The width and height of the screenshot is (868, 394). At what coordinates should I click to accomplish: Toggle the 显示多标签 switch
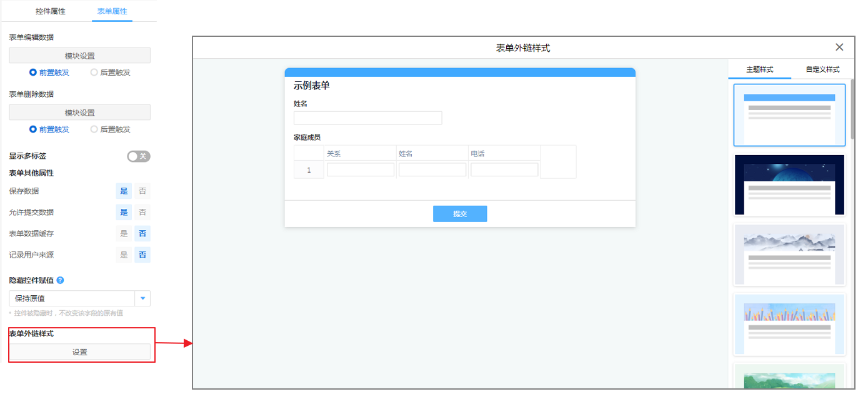(139, 156)
